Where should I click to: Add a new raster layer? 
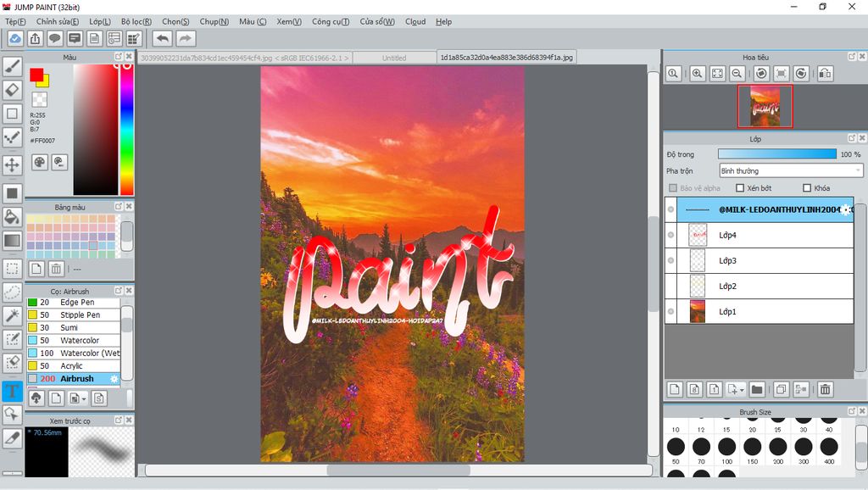click(674, 390)
